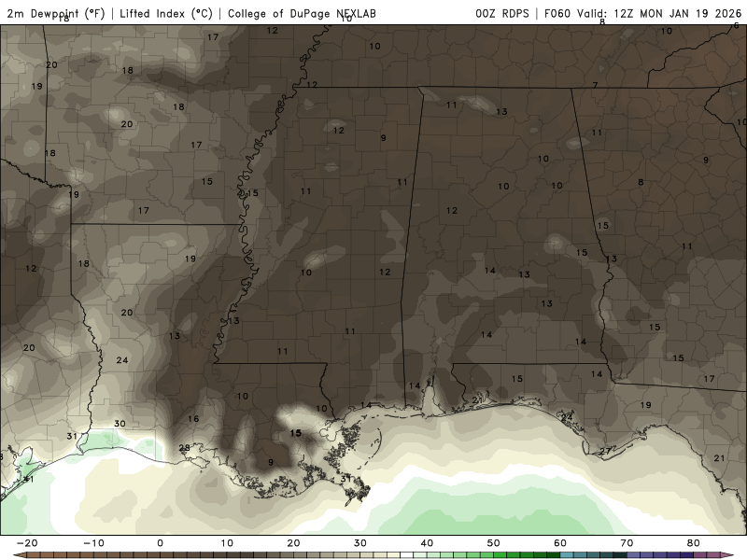Click the 50 label on the color scale
Image resolution: width=747 pixels, height=560 pixels.
coord(494,543)
